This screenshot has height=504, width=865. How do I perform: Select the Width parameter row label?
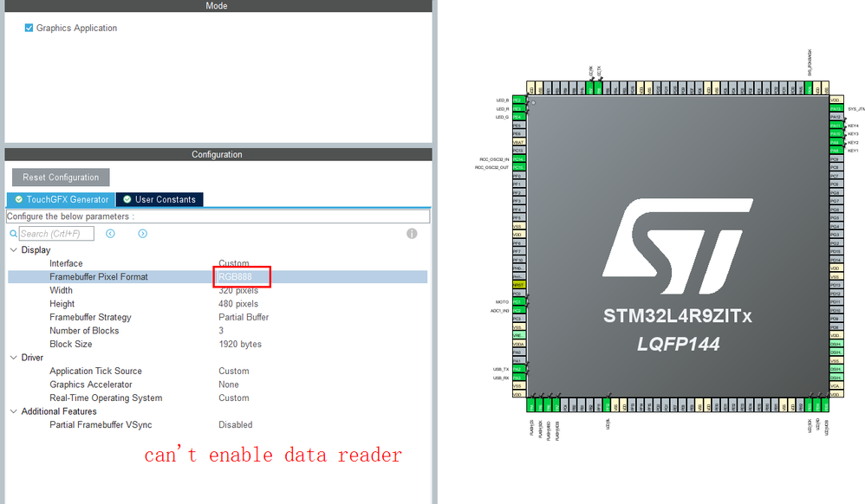[x=61, y=290]
